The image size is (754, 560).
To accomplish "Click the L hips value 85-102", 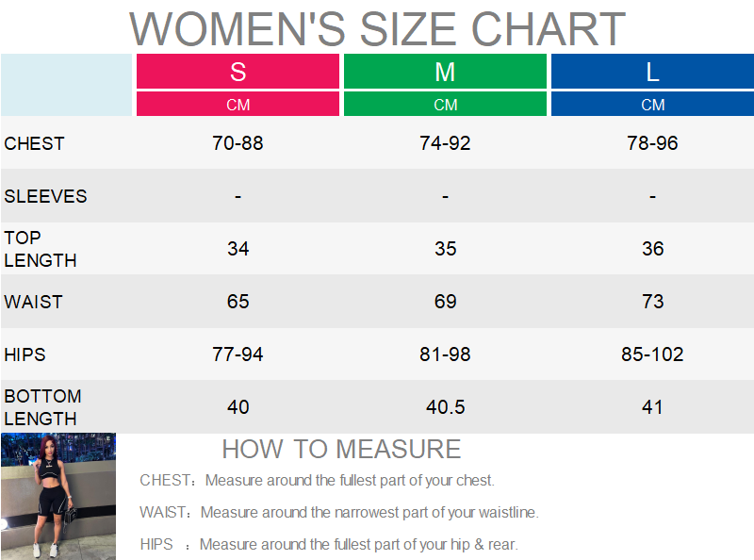I will coord(652,354).
